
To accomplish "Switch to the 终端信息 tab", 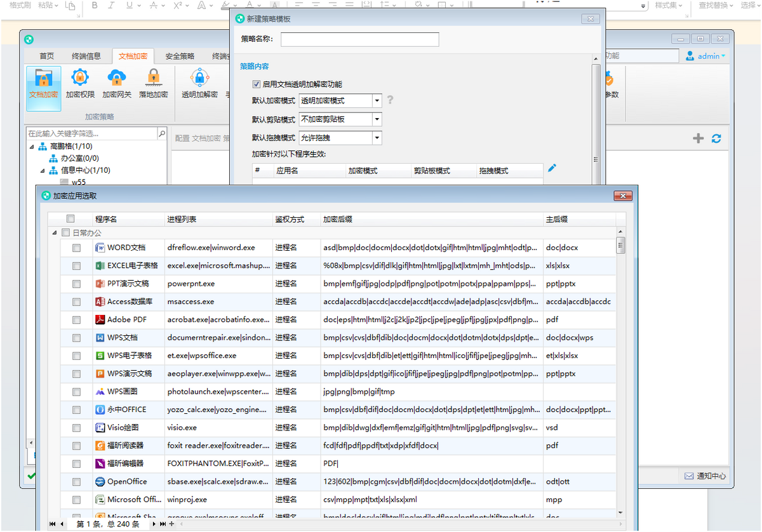I will click(86, 56).
